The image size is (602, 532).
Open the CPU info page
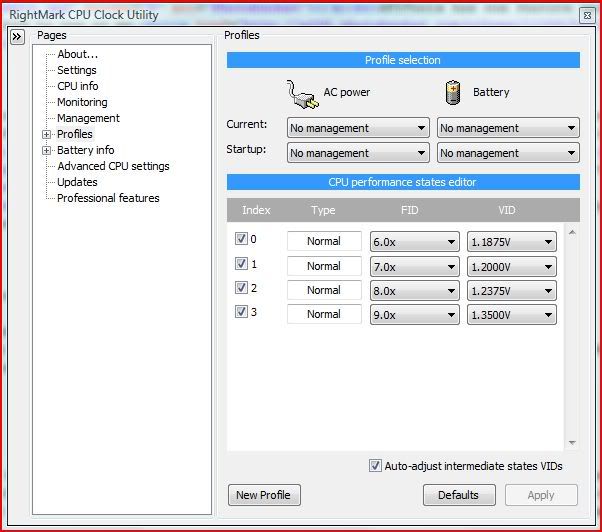(x=78, y=86)
